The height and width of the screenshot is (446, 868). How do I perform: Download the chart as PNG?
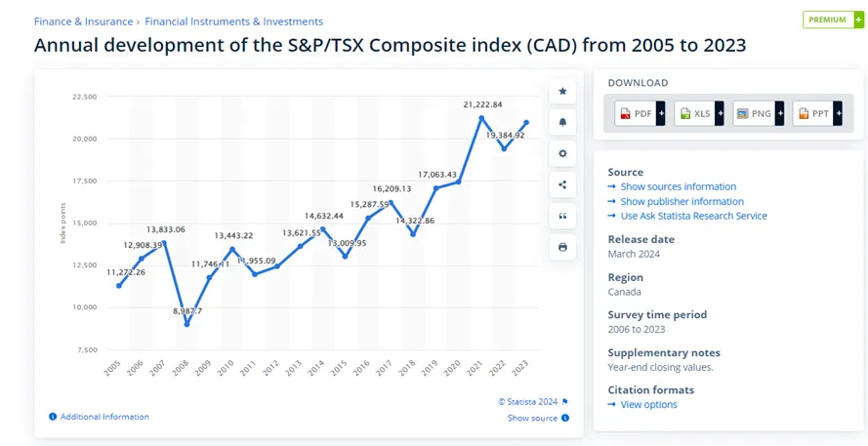759,113
